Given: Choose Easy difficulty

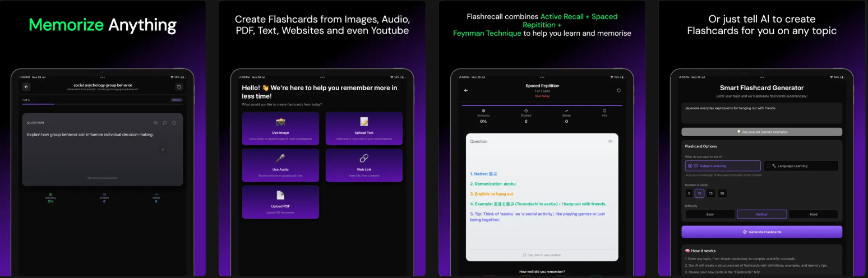Looking at the screenshot, I should pos(710,214).
